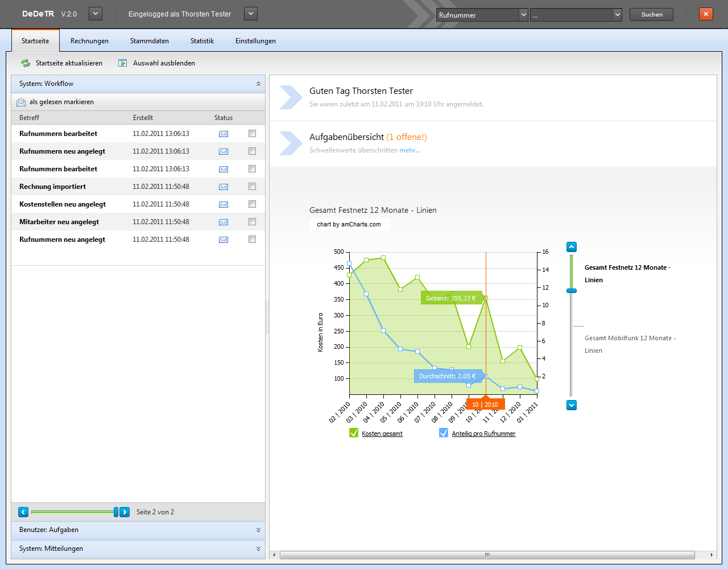Click envelope status icon for Mitarbeiter neu angelegt
Image resolution: width=728 pixels, height=569 pixels.
pos(224,222)
